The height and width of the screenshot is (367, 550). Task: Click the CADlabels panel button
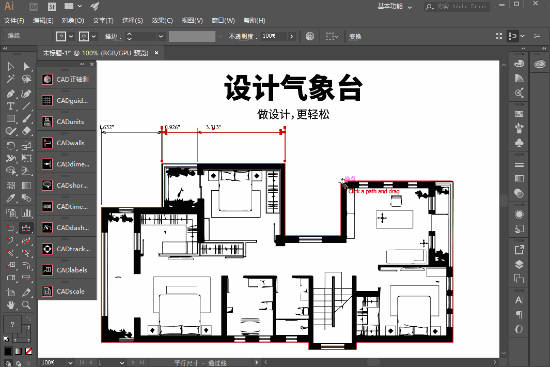67,270
